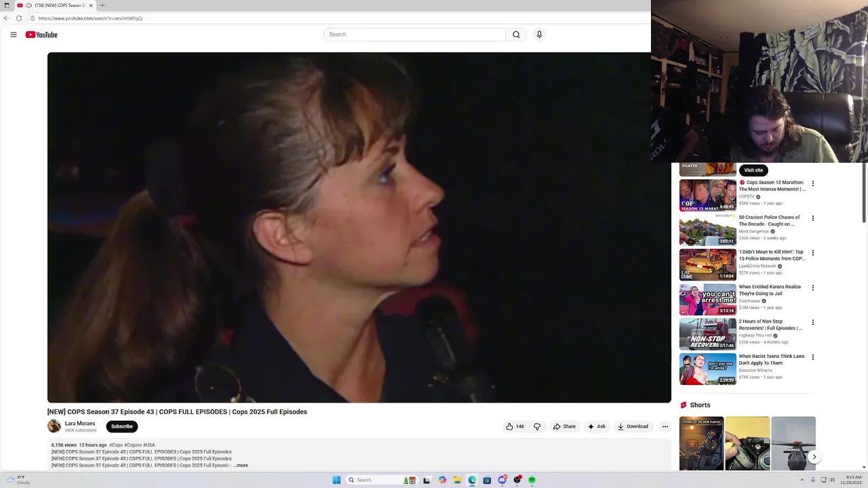The height and width of the screenshot is (488, 868).
Task: Open the browser tab actions menu
Action: pos(7,5)
